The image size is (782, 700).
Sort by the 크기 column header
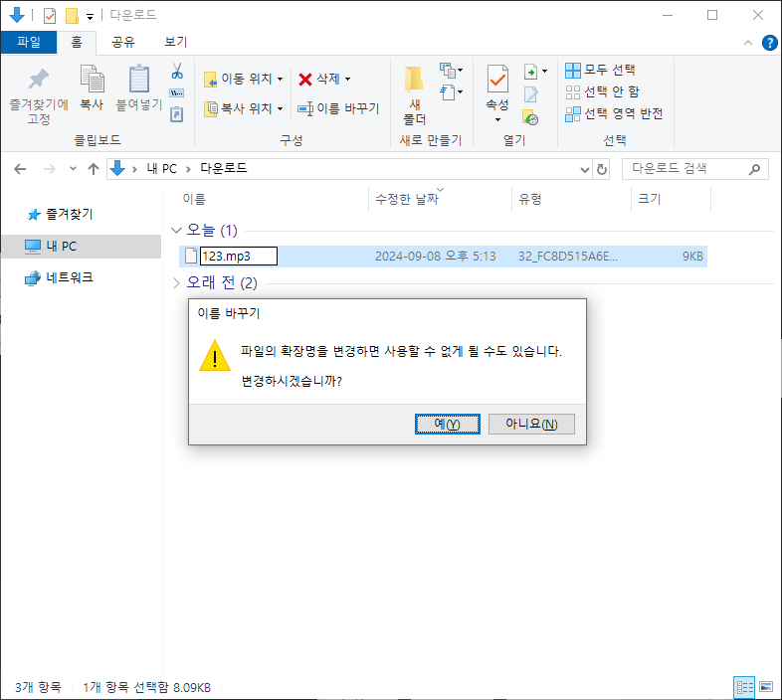pos(650,200)
